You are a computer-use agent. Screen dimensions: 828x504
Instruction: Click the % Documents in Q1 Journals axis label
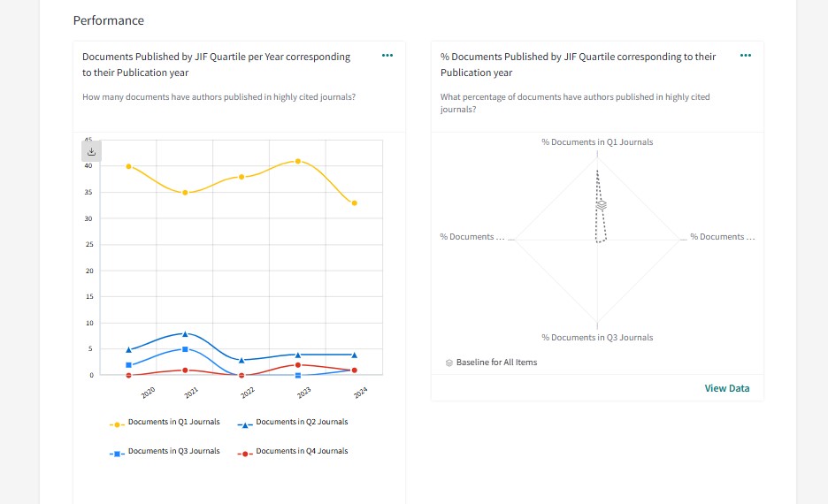tap(597, 142)
